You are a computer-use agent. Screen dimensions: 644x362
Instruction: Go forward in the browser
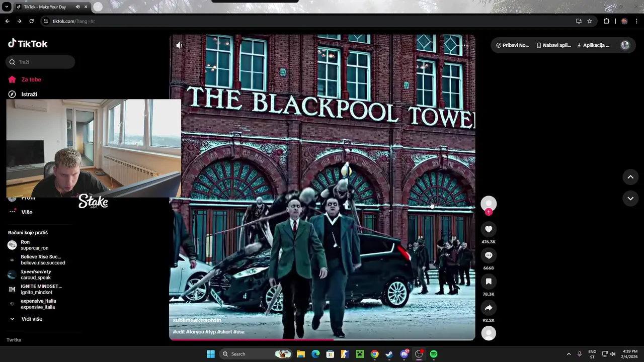tap(19, 21)
